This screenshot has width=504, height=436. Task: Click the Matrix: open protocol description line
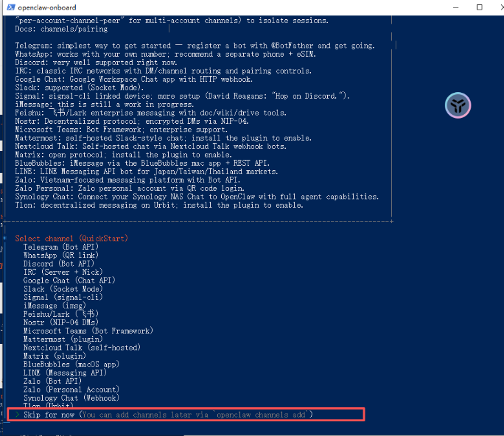coord(124,155)
